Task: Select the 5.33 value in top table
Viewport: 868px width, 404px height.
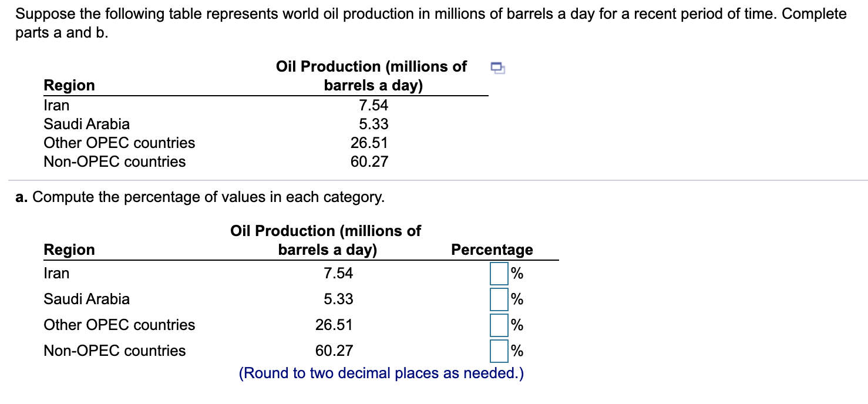Action: 374,124
